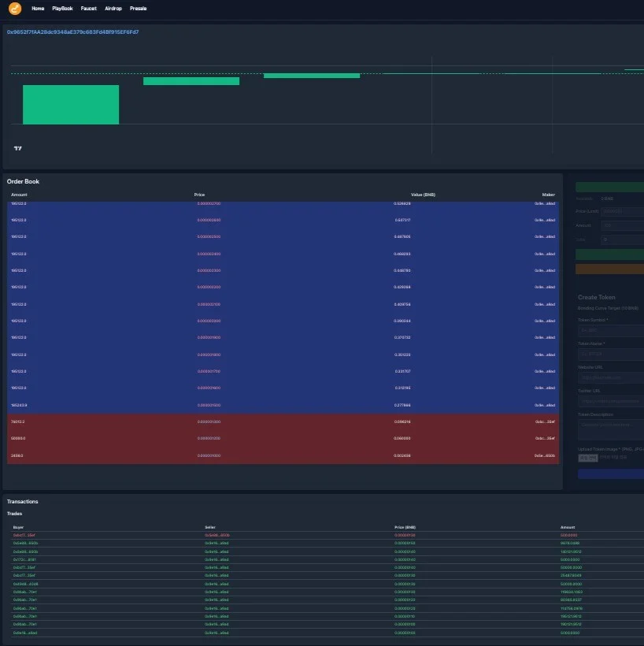The height and width of the screenshot is (646, 644).
Task: Click the TradingView logo on the chart
Action: tap(17, 148)
